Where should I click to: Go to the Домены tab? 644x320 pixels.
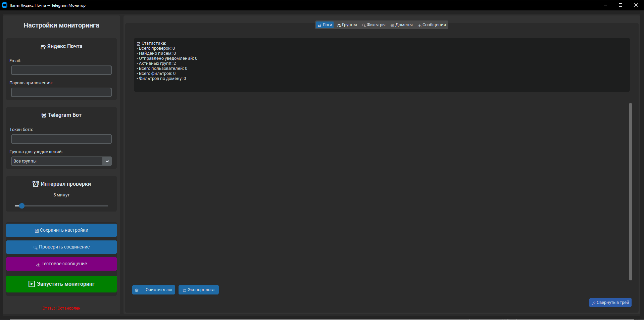click(401, 25)
